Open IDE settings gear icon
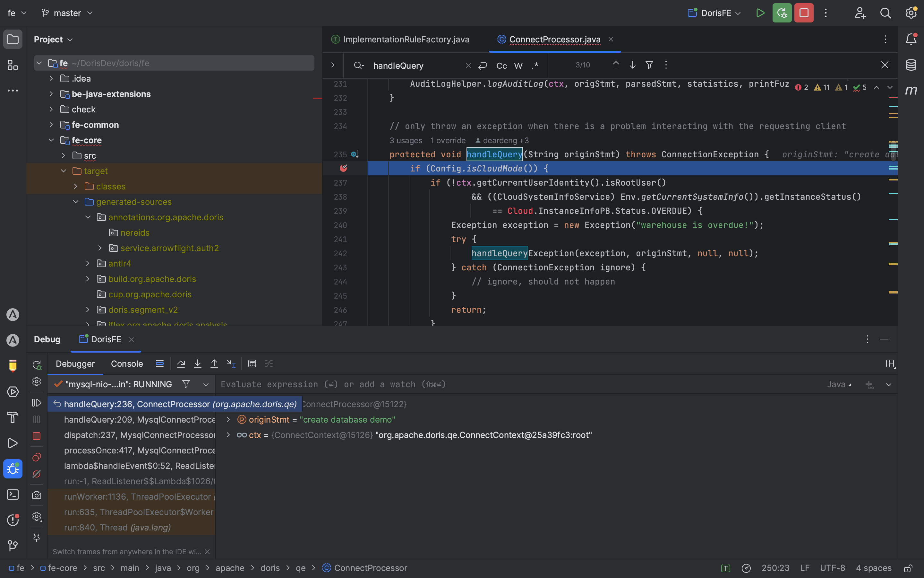Viewport: 924px width, 578px height. pyautogui.click(x=911, y=13)
